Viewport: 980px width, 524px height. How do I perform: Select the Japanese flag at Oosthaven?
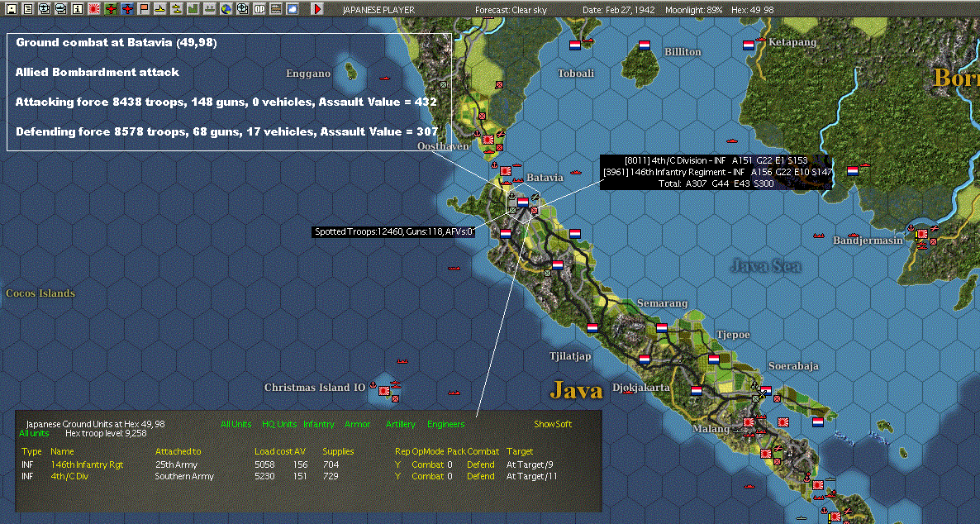[488, 140]
